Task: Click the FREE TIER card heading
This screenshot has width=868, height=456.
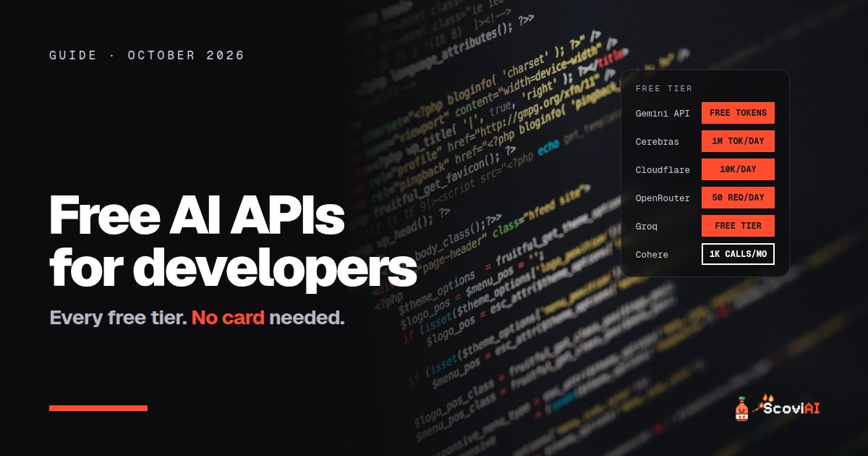Action: (x=664, y=88)
